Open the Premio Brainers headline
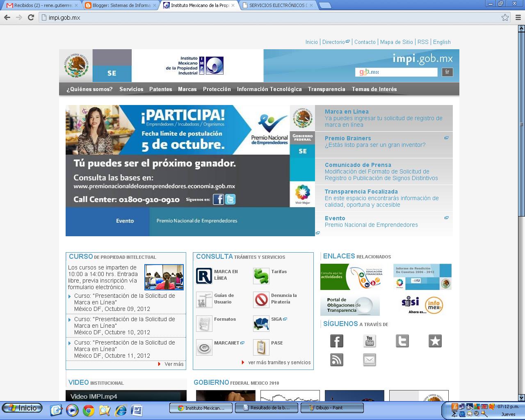This screenshot has width=525, height=420. point(348,138)
